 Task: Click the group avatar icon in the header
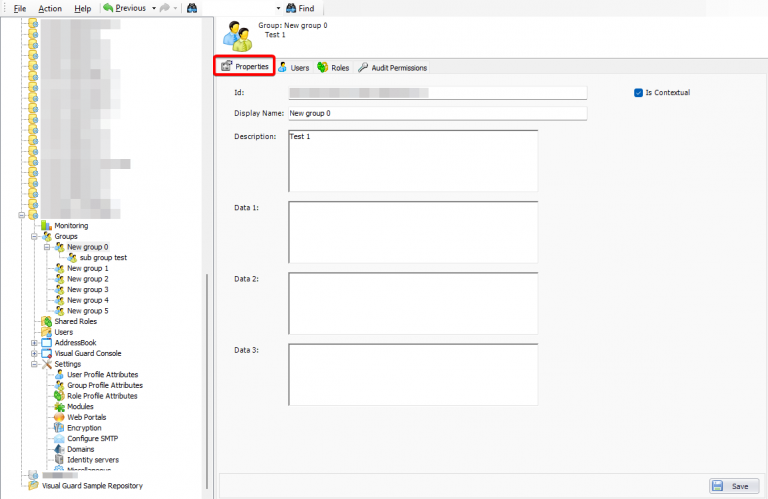[x=238, y=36]
